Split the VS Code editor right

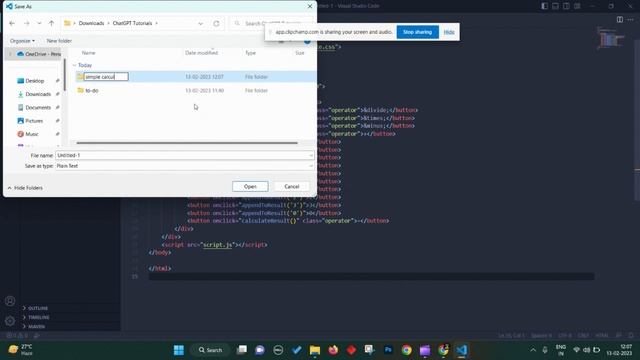click(620, 19)
